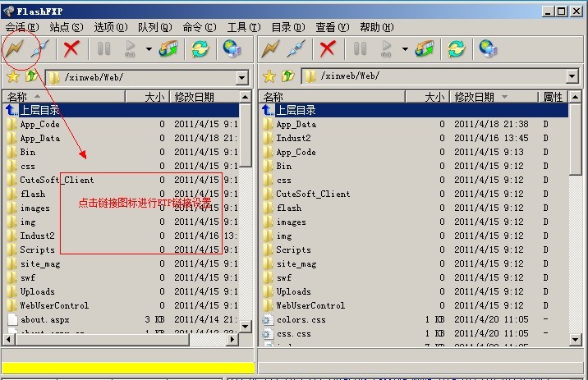Click right pane vertical scrollbar down arrow

pyautogui.click(x=575, y=340)
